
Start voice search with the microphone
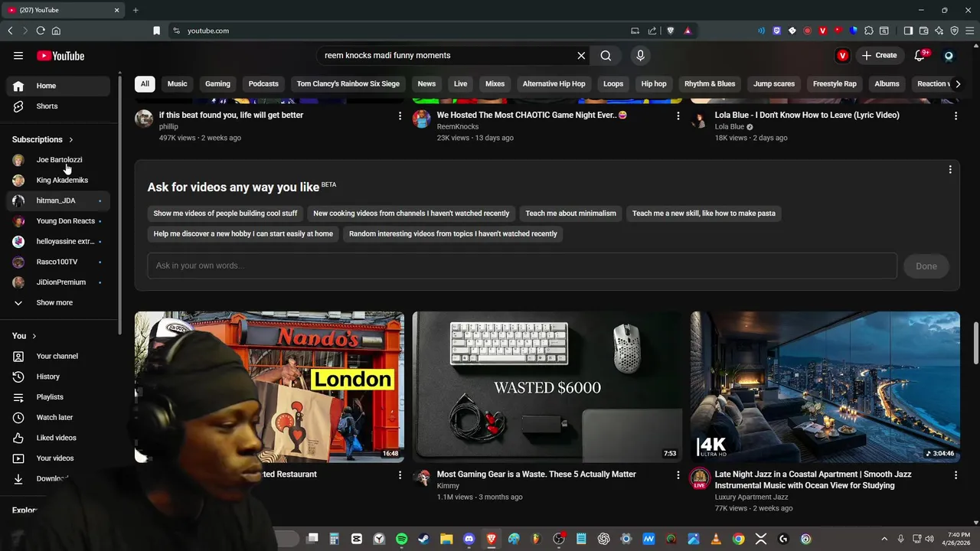[641, 55]
